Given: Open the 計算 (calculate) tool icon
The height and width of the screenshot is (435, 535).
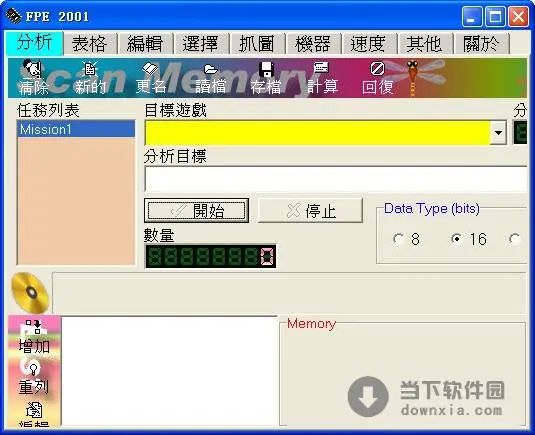Looking at the screenshot, I should click(x=321, y=68).
